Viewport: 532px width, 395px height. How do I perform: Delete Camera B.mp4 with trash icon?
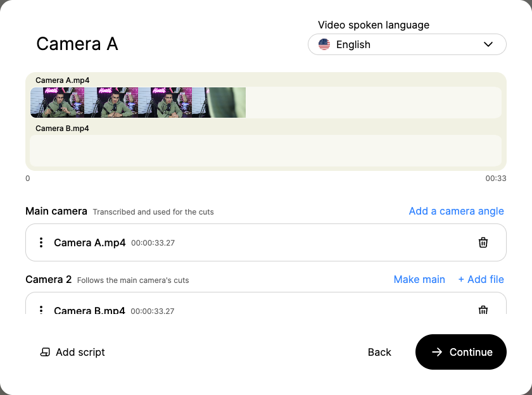(x=483, y=310)
